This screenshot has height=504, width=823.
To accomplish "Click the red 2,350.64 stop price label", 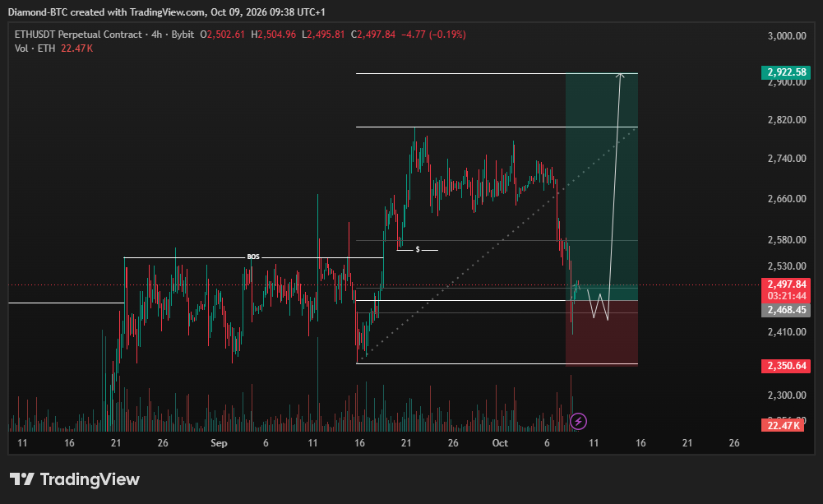I will 786,365.
